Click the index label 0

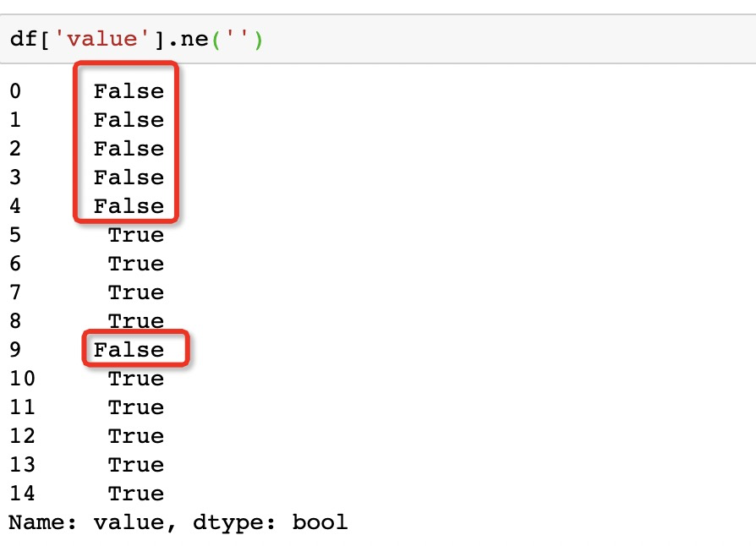coord(15,91)
